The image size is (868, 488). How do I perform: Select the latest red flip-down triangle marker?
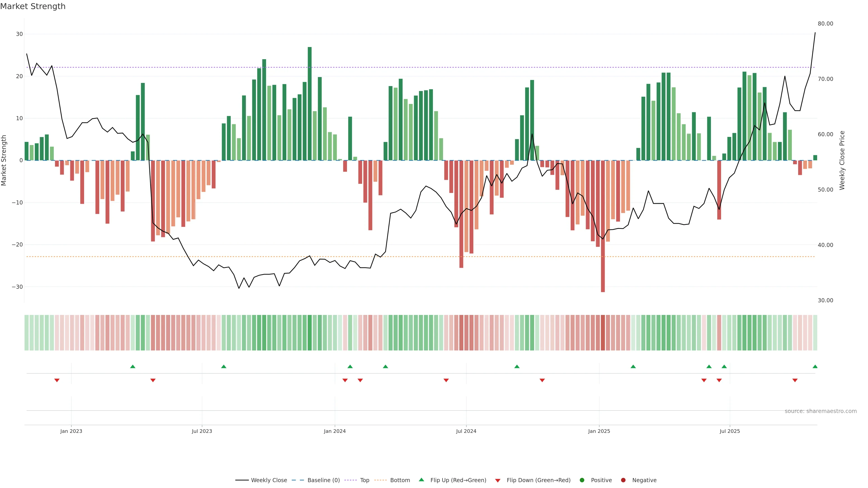click(x=795, y=380)
